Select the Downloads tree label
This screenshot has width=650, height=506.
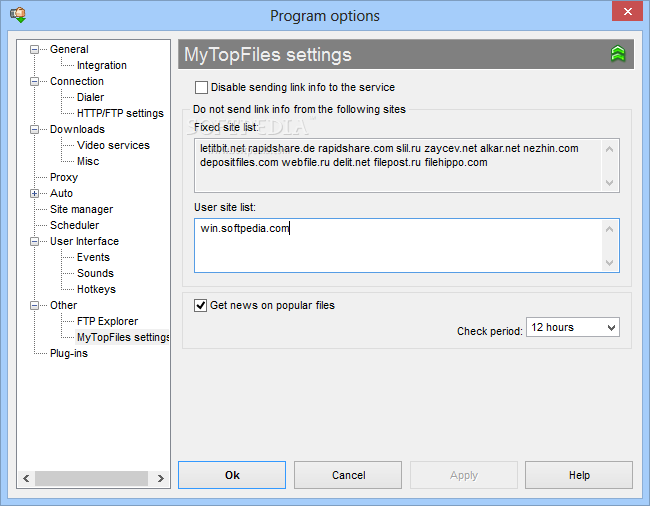pos(78,129)
